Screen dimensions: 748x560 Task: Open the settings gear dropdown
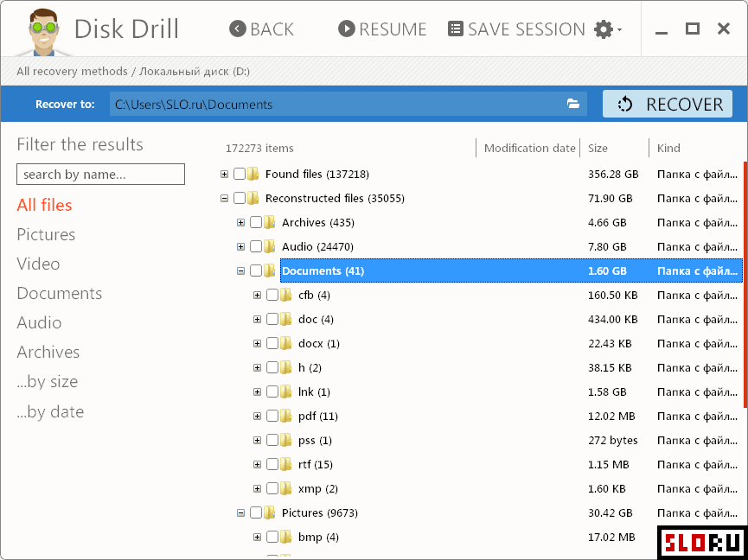pyautogui.click(x=608, y=29)
